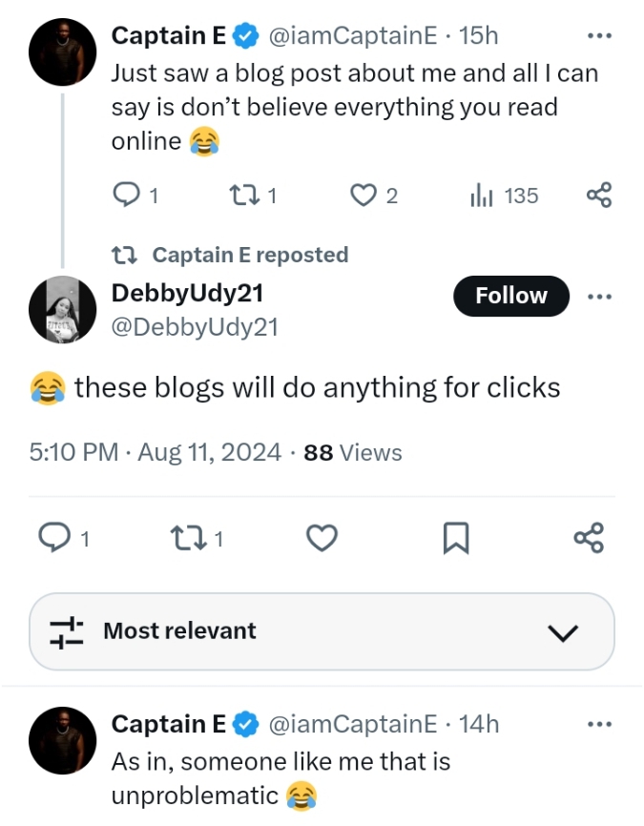Screen dimensions: 644x826
Task: Open Captain E's profile name in the reply
Action: pyautogui.click(x=170, y=724)
